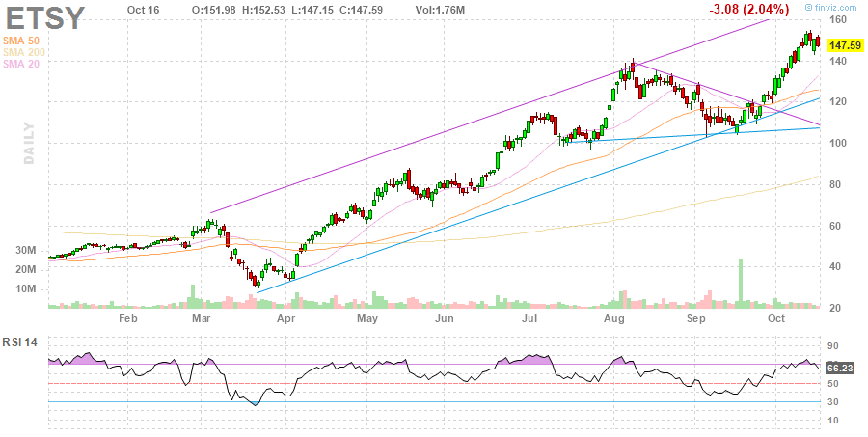Click the 30M volume axis label
Viewport: 868px width, 437px height.
(x=25, y=251)
